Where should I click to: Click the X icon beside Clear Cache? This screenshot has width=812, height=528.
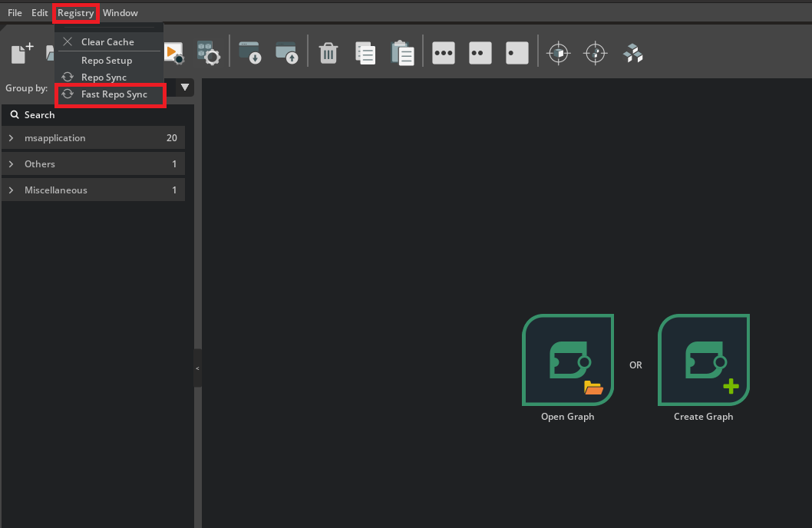pos(68,41)
